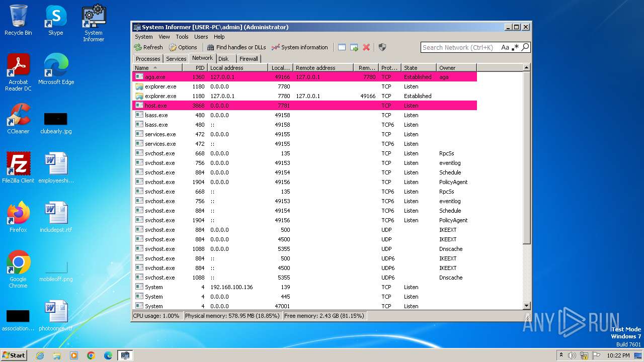The height and width of the screenshot is (362, 644).
Task: Open the Recycle Bin desktop icon
Action: 18,20
